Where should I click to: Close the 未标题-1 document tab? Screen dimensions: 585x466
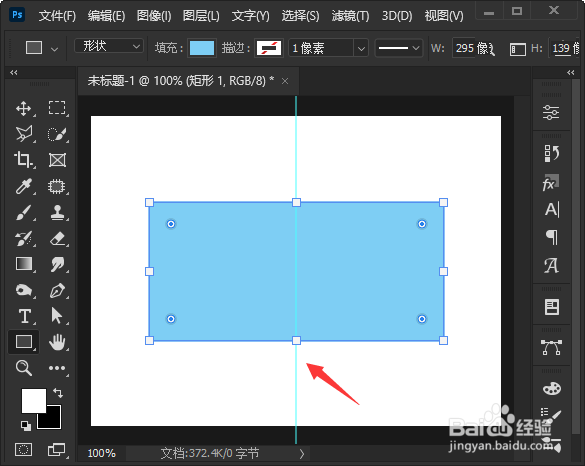(285, 81)
